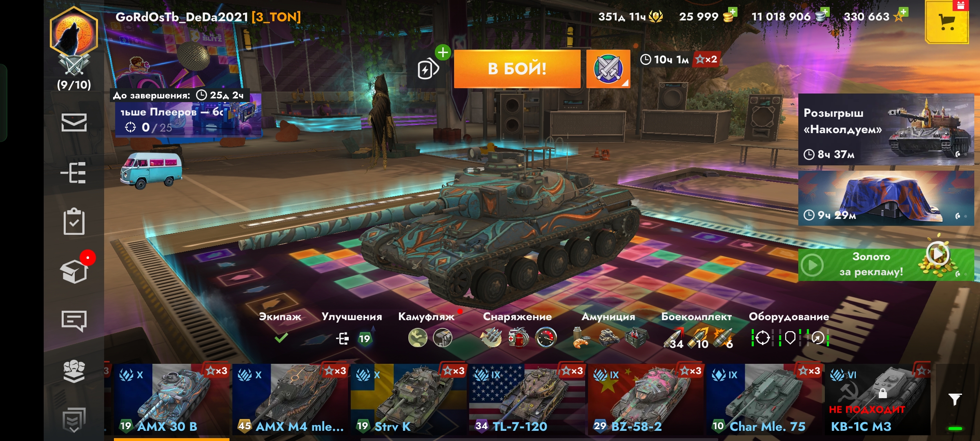Open the storage box with red badge

75,271
